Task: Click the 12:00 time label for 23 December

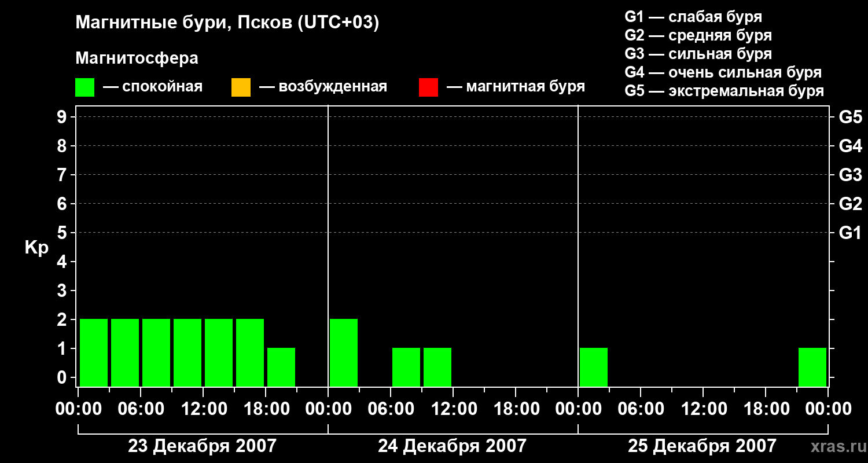Action: tap(203, 409)
